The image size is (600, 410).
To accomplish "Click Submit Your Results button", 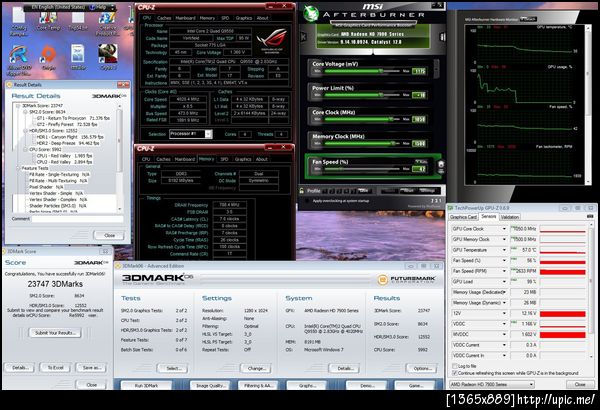I will click(55, 333).
